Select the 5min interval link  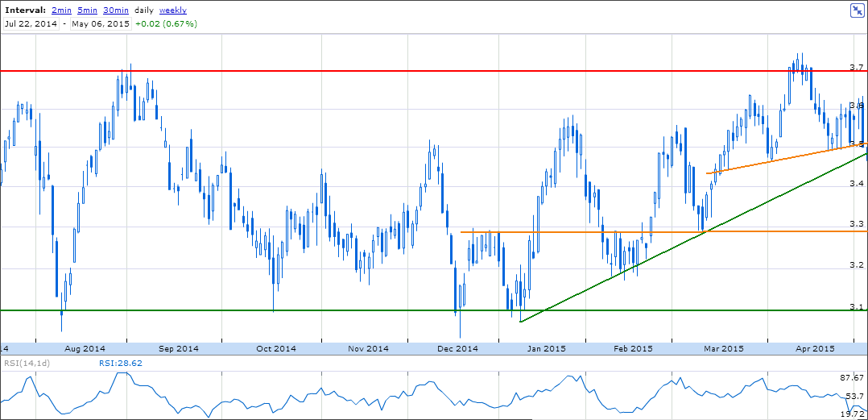(87, 10)
